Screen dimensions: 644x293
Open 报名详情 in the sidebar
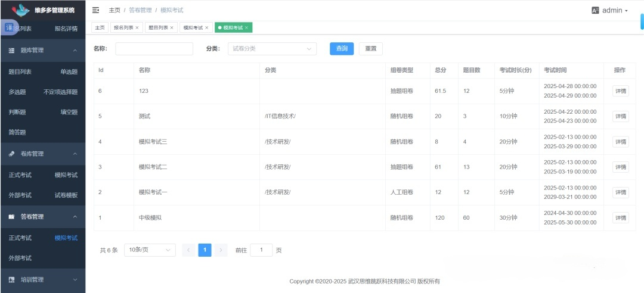[66, 29]
